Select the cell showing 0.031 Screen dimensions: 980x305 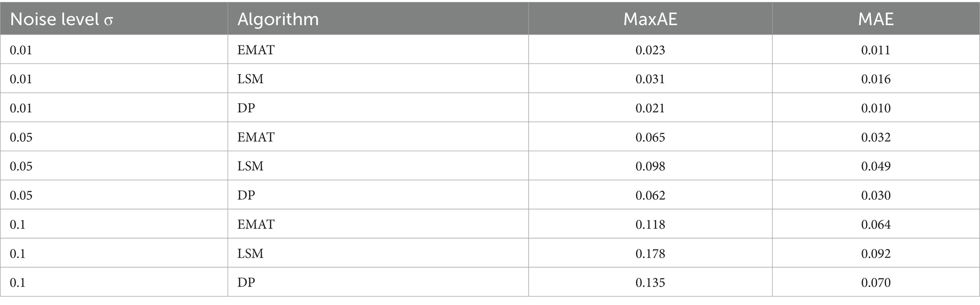650,79
